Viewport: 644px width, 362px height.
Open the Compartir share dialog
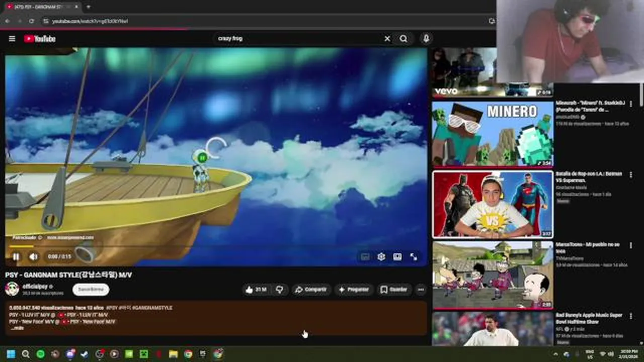tap(311, 290)
